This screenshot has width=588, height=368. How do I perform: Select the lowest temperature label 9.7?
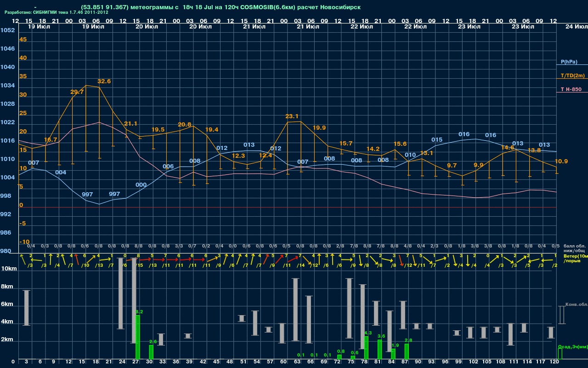tap(452, 166)
